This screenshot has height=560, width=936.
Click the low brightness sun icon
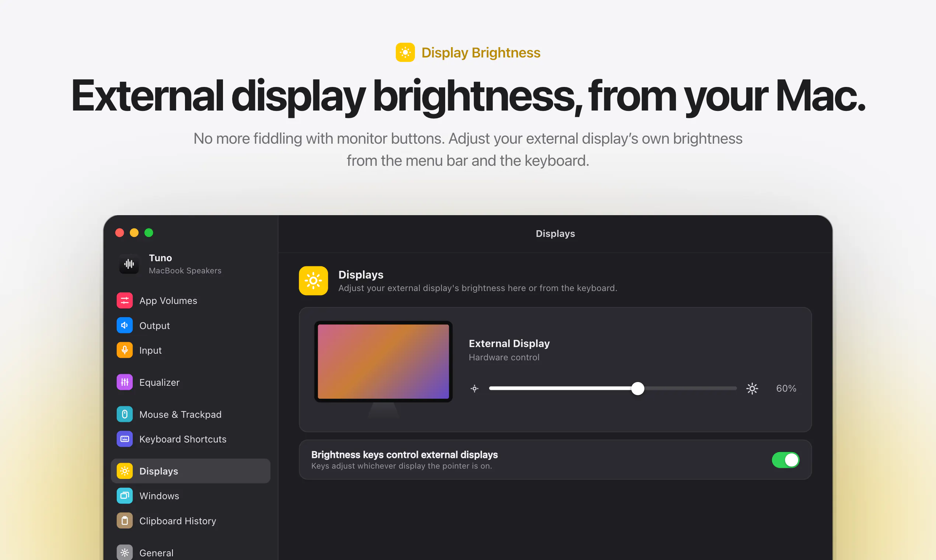click(475, 388)
